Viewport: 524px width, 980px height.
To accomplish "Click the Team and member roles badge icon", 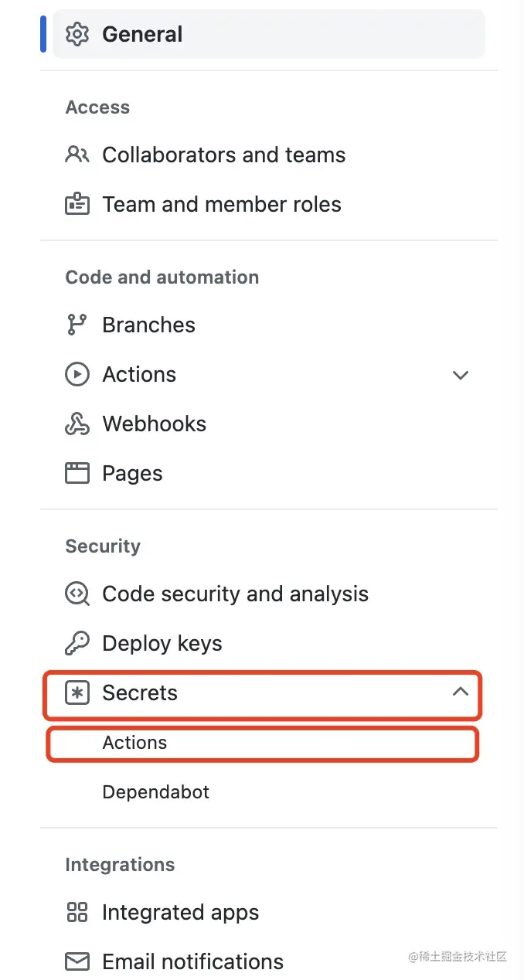I will [77, 204].
